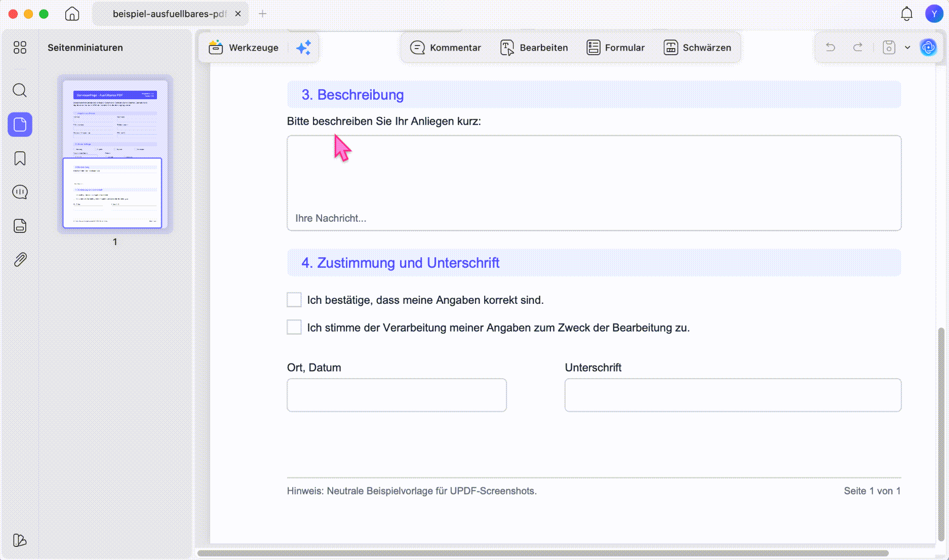The height and width of the screenshot is (560, 949).
Task: Open the blue swirl AI icon at the toolbar's right end
Action: (928, 48)
